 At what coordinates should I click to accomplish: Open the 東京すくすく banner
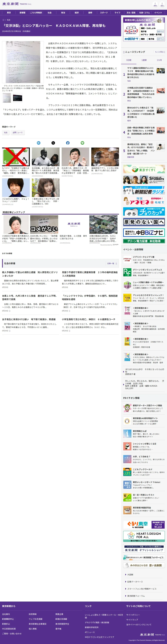pyautogui.click(x=144, y=169)
